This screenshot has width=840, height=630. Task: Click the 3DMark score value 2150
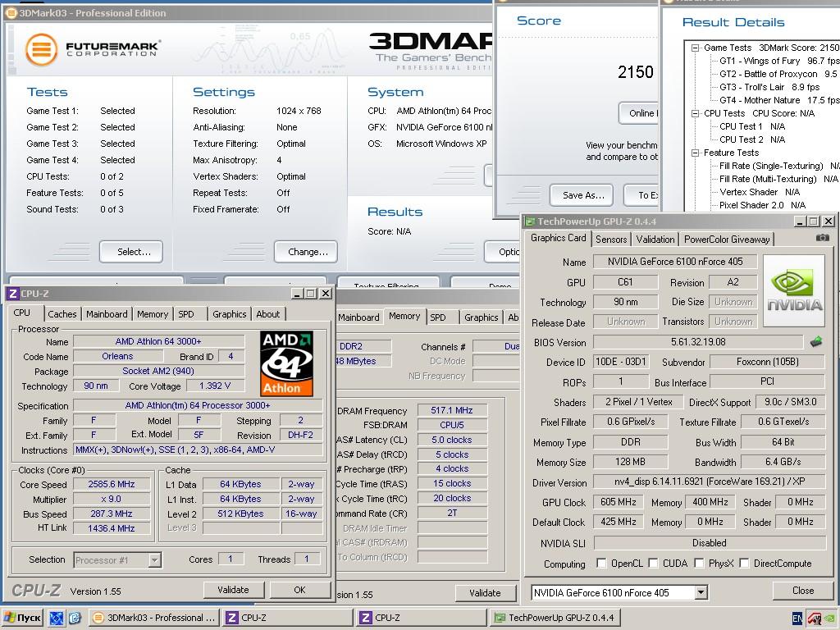click(636, 72)
